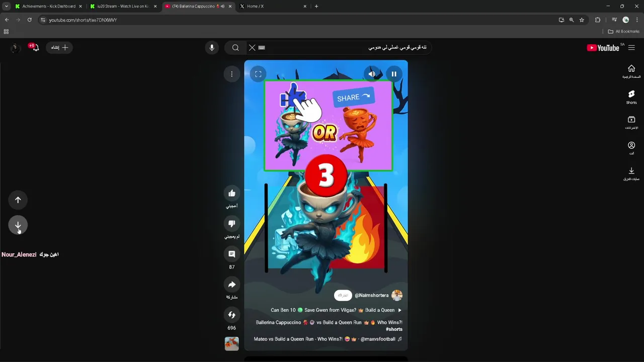Open the You profile sidebar item
Image resolution: width=644 pixels, height=362 pixels.
pos(631,148)
